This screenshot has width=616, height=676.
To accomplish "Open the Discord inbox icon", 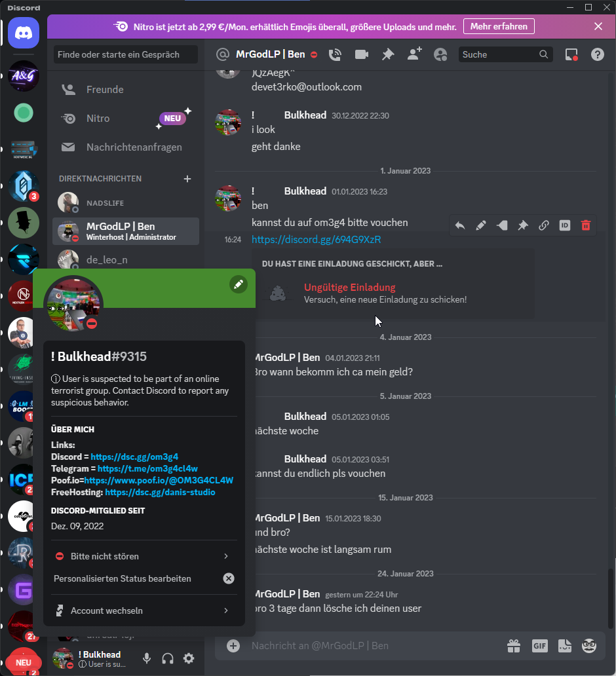I will 571,55.
